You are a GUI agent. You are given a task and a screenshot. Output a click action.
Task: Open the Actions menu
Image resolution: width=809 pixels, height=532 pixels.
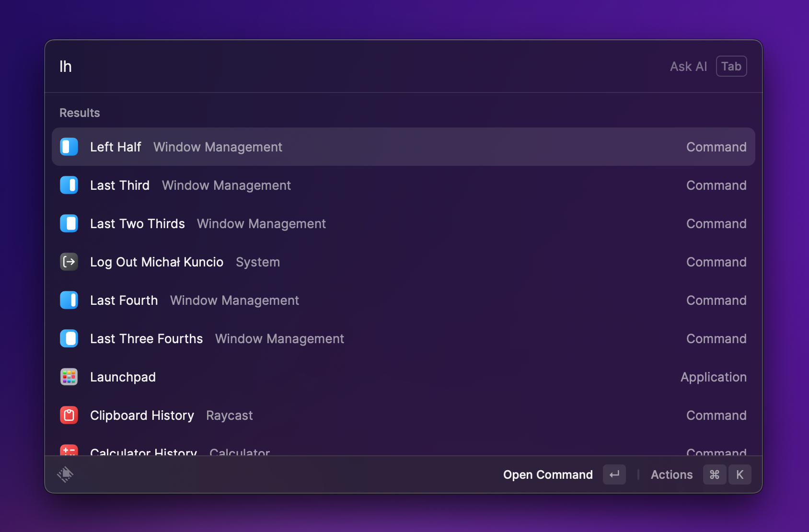coord(671,474)
